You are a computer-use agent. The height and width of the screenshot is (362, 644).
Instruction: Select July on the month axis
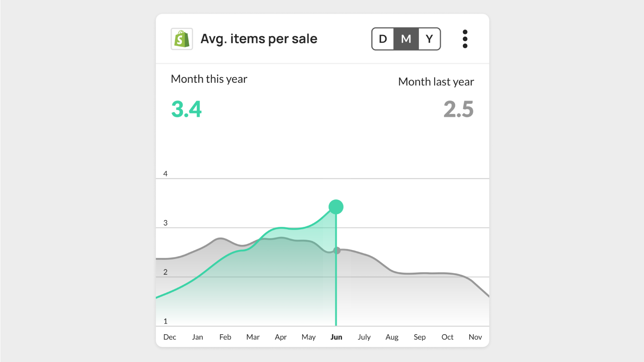(x=364, y=337)
